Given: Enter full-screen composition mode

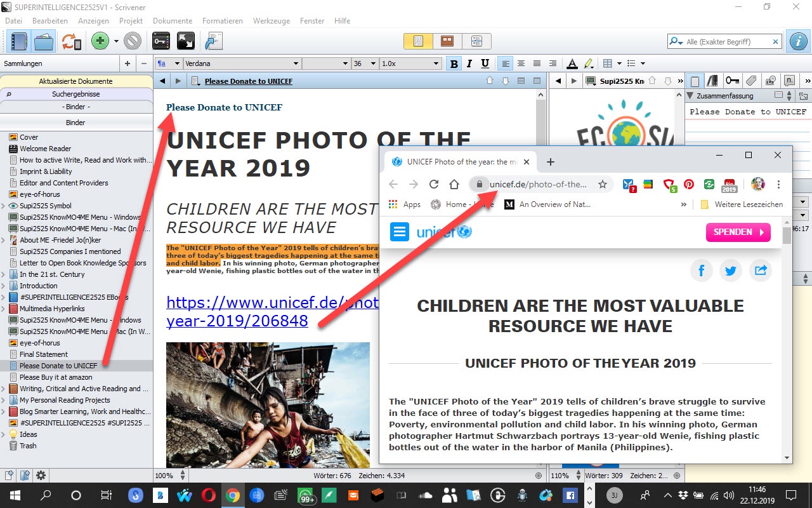Looking at the screenshot, I should point(185,41).
